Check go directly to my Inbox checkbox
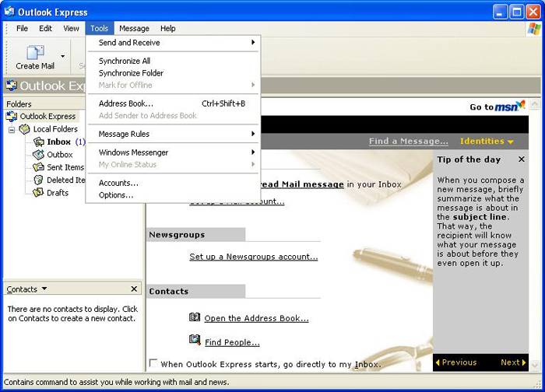Screen dimensions: 545x392 point(153,363)
